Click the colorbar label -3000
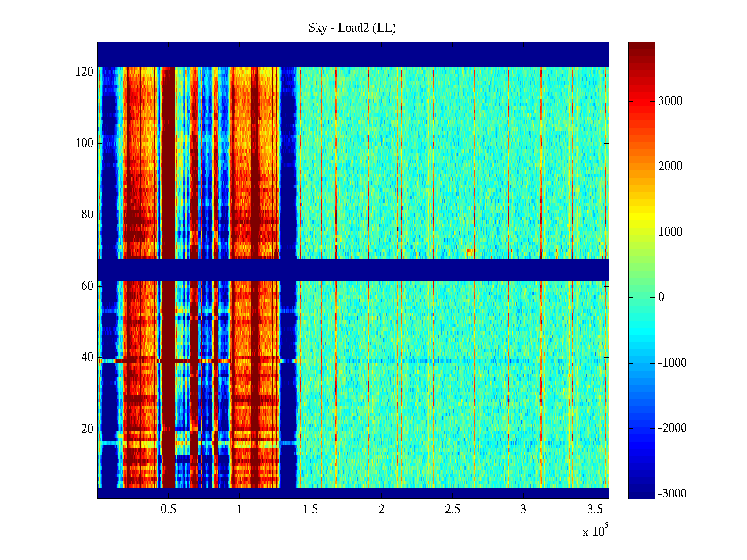Viewport: 747px width, 560px height. tap(672, 494)
